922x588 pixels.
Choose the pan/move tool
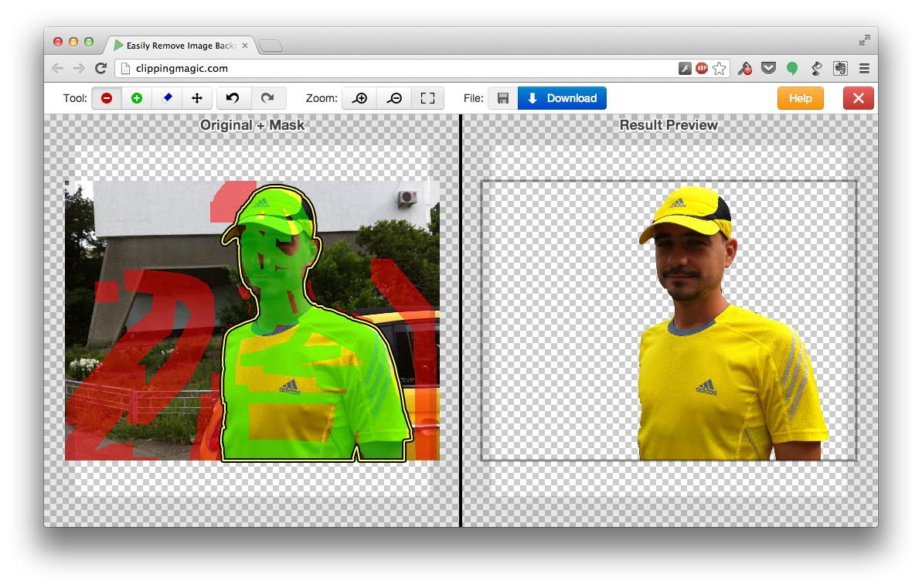click(x=197, y=98)
